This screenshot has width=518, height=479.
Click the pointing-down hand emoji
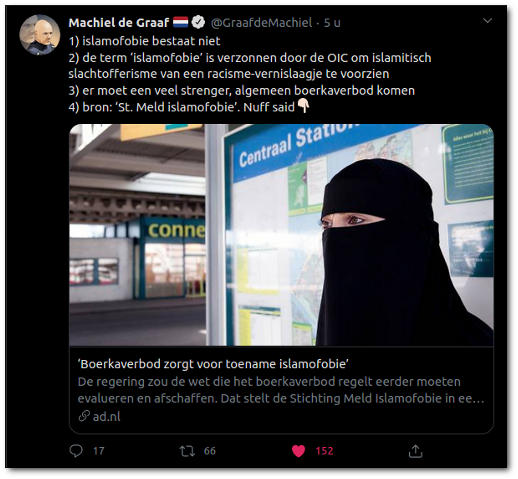tap(304, 106)
